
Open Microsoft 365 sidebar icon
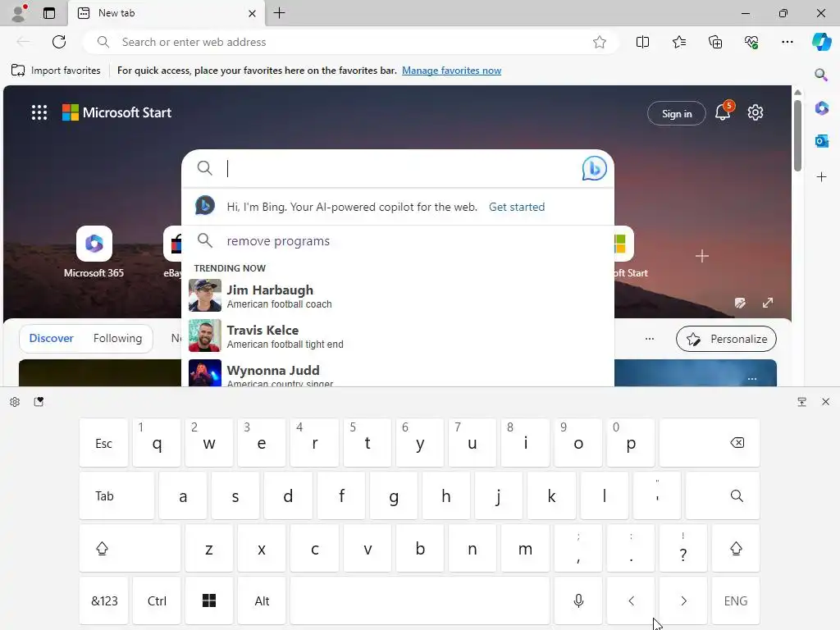click(x=821, y=108)
